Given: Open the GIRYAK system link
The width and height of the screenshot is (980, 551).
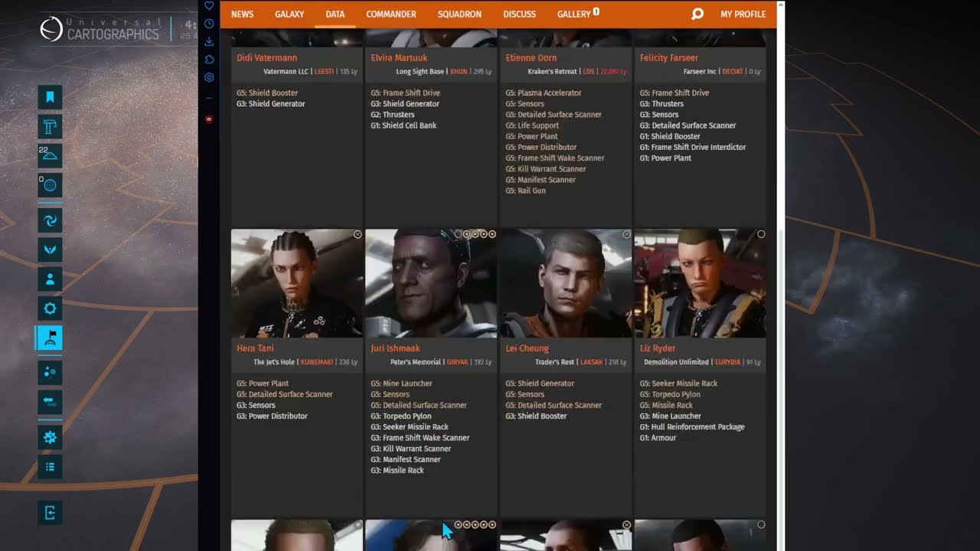Looking at the screenshot, I should click(x=457, y=362).
